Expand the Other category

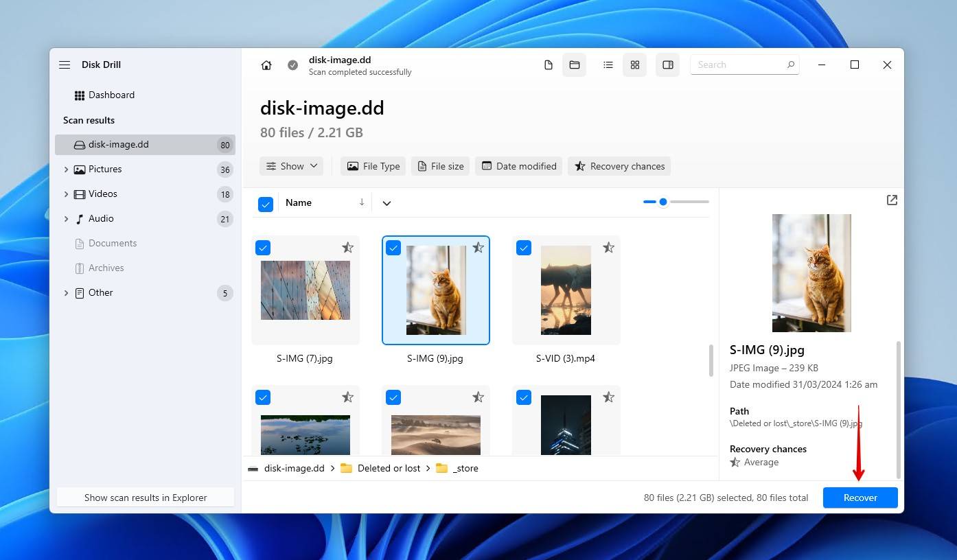[x=66, y=293]
